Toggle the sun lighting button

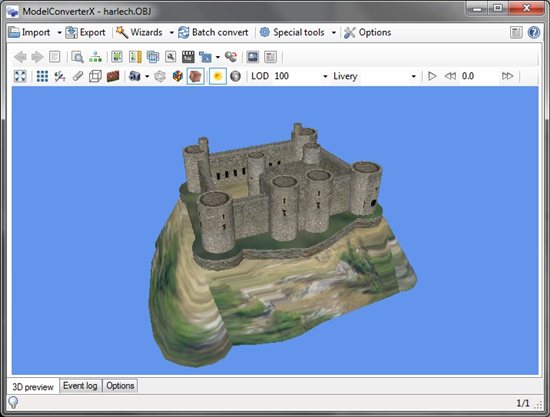tap(217, 76)
